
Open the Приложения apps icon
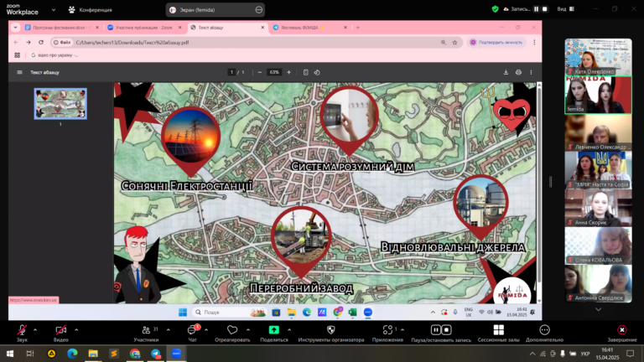[387, 330]
